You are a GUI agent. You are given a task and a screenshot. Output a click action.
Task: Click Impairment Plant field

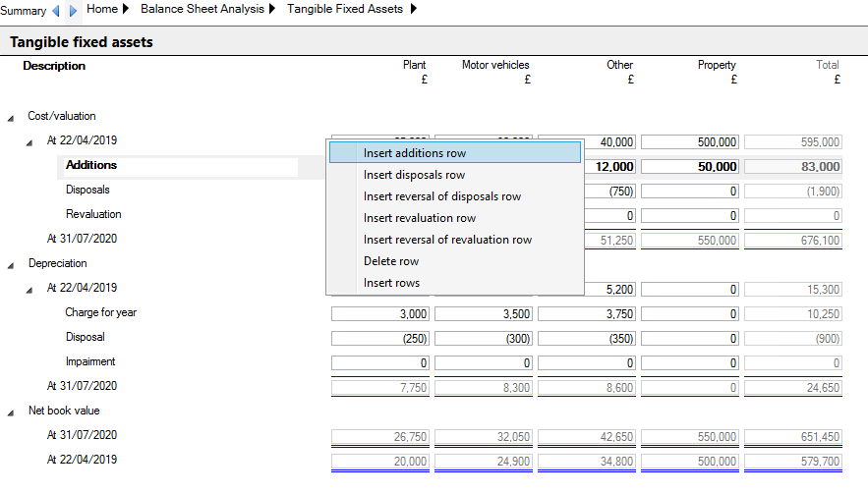(379, 363)
